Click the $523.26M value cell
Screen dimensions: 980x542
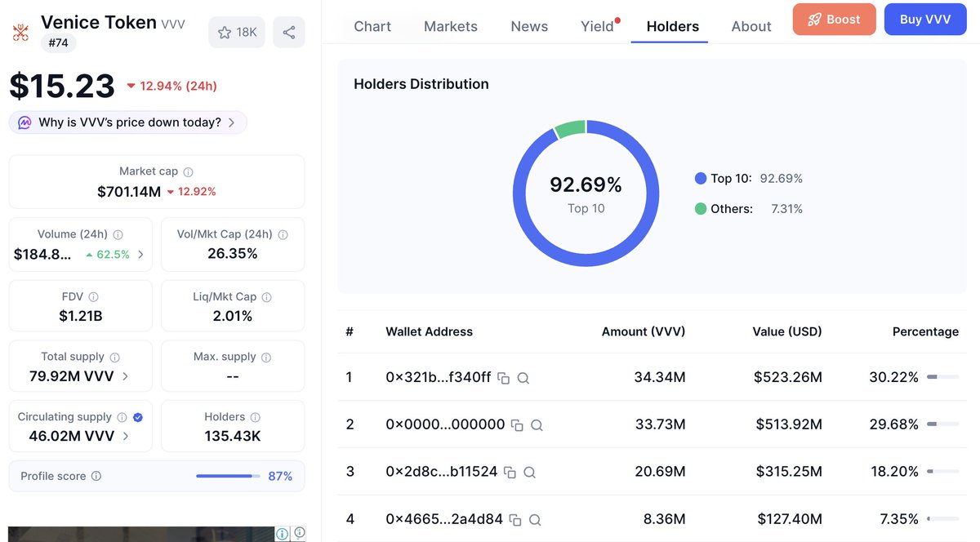(x=789, y=377)
